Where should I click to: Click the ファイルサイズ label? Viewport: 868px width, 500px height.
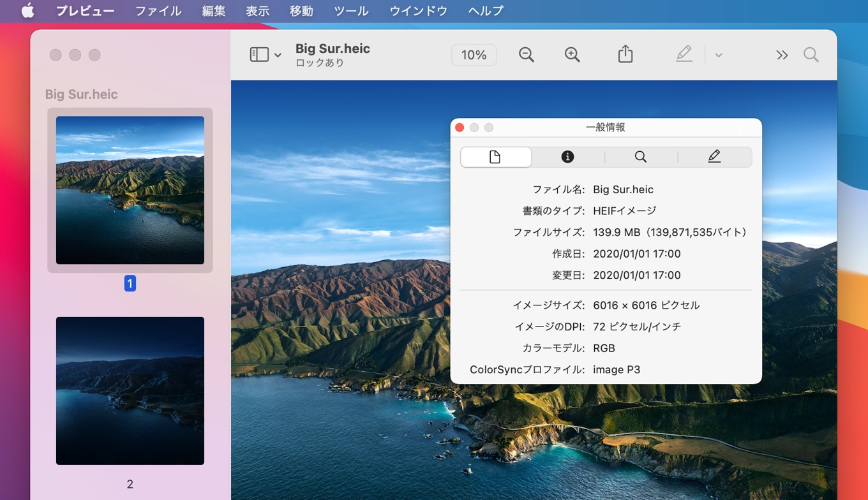[x=549, y=232]
